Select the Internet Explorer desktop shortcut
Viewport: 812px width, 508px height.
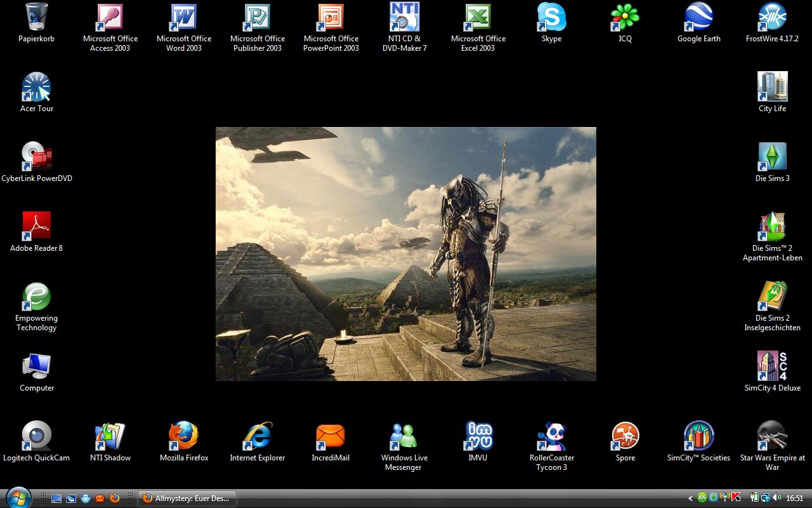click(258, 442)
